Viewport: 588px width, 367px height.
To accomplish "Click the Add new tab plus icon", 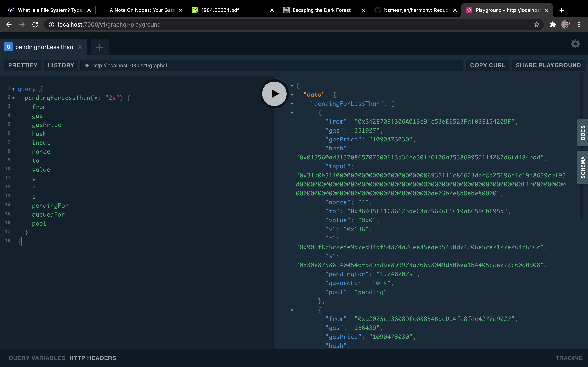I will click(x=99, y=46).
